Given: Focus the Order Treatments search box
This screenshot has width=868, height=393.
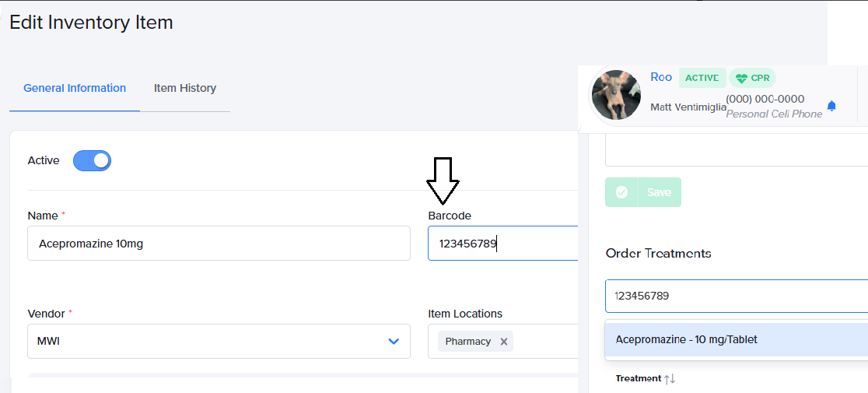Looking at the screenshot, I should [736, 296].
